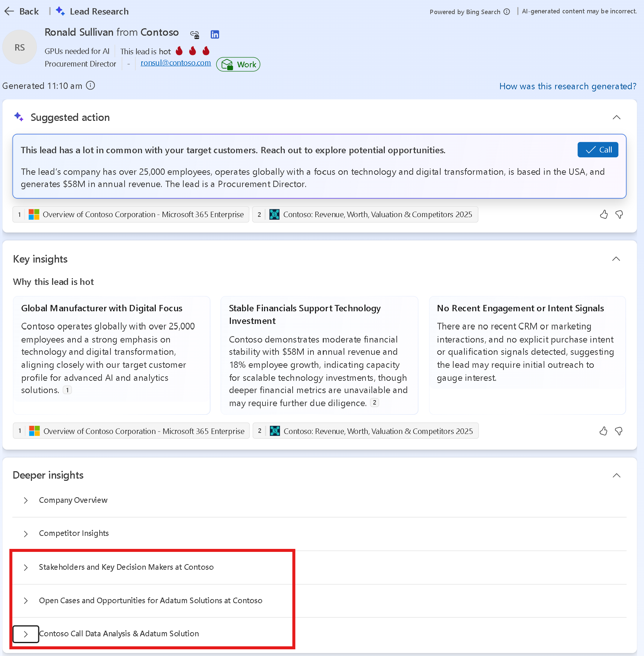The width and height of the screenshot is (644, 656).
Task: Collapse the Key insights section
Action: (x=616, y=259)
